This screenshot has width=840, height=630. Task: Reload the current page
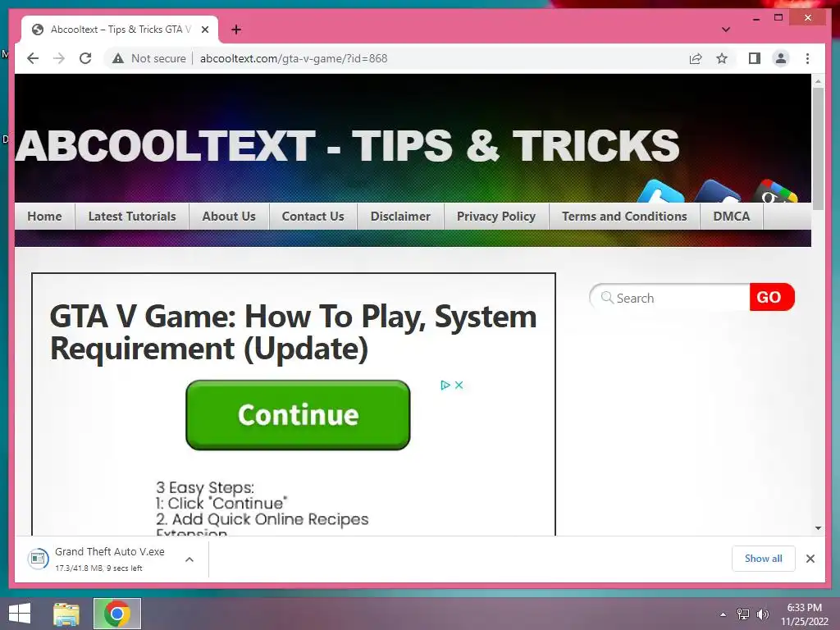(85, 58)
